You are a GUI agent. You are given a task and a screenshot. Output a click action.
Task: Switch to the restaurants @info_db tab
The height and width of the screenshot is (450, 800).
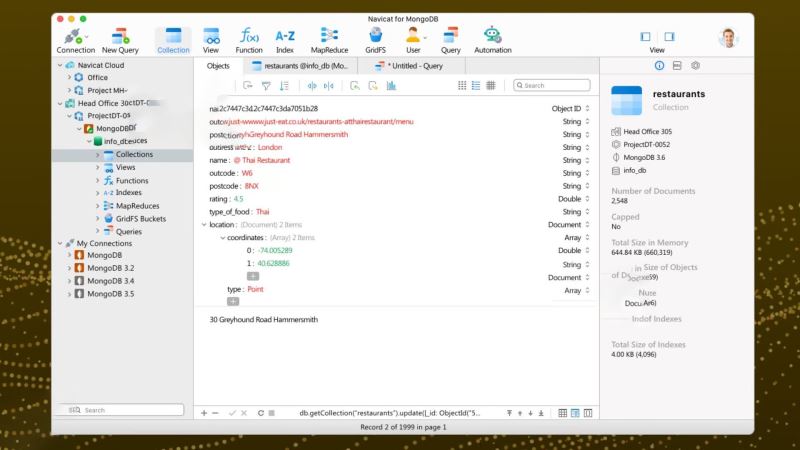coord(301,66)
